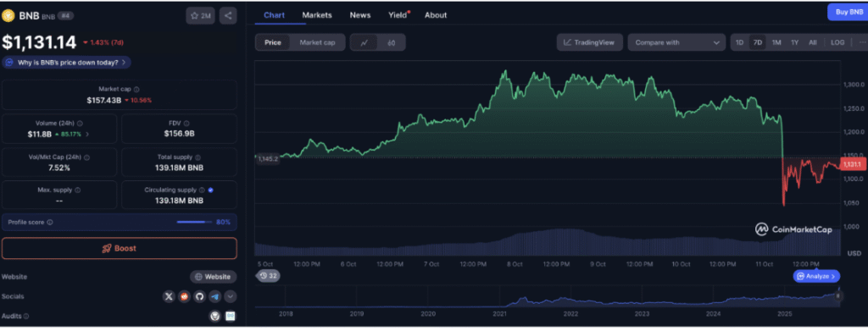Show Market cap info tooltip icon
This screenshot has width=868, height=331.
[136, 89]
